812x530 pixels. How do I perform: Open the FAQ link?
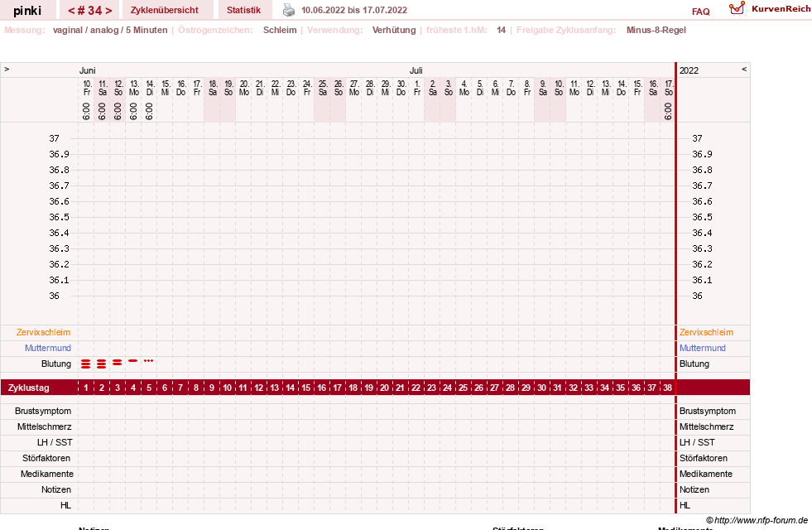(700, 12)
